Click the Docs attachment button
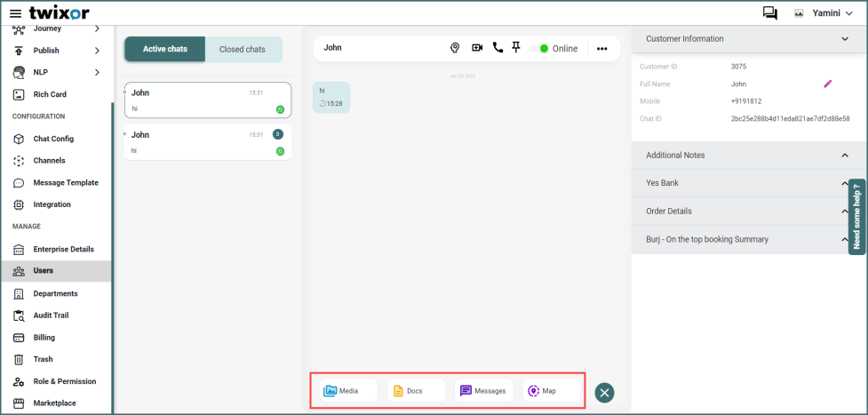Viewport: 868px width, 415px height. [x=417, y=391]
